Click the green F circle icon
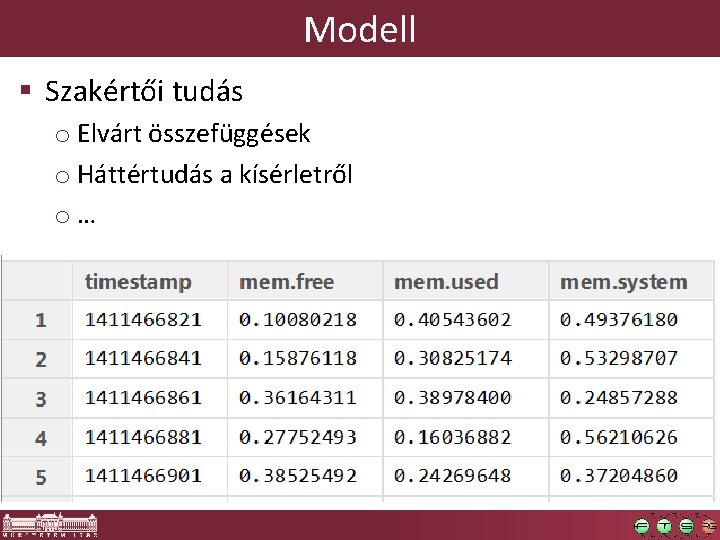 (641, 526)
